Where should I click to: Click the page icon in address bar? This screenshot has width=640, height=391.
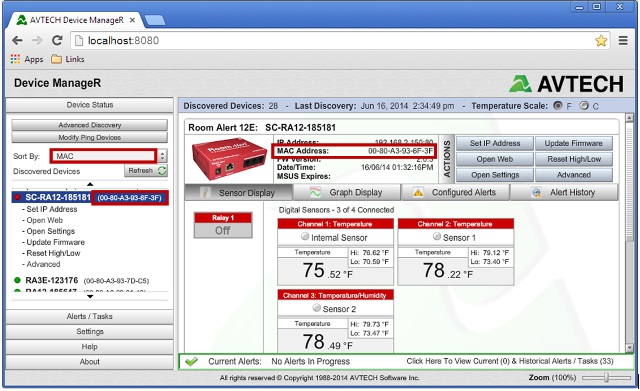tap(79, 40)
